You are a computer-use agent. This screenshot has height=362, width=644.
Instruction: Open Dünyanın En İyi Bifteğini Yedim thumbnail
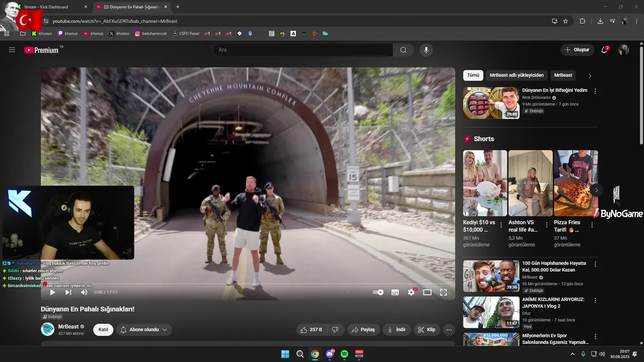coord(491,103)
